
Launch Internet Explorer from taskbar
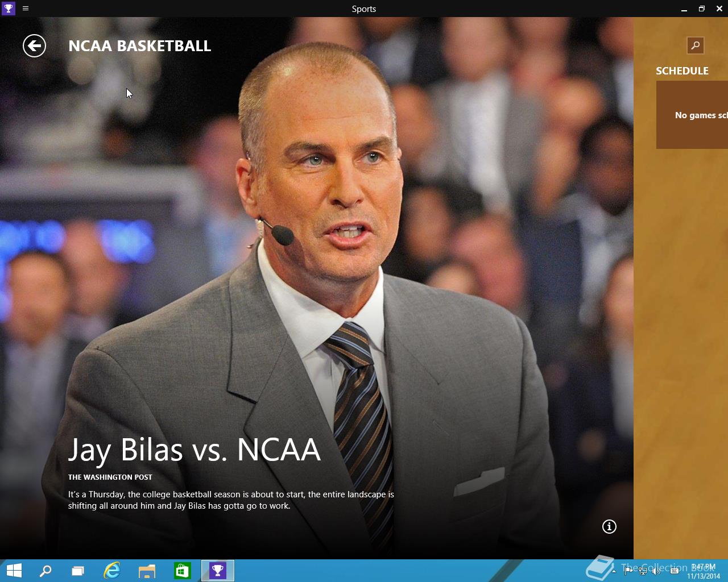112,571
